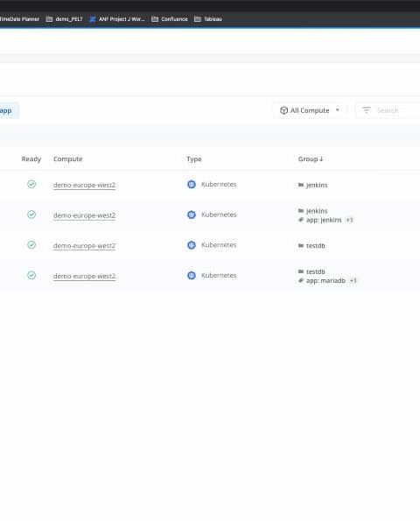Viewport: 420px width, 521px height.
Task: Click Kubernetes icon in app: jenkins row
Action: pyautogui.click(x=192, y=215)
